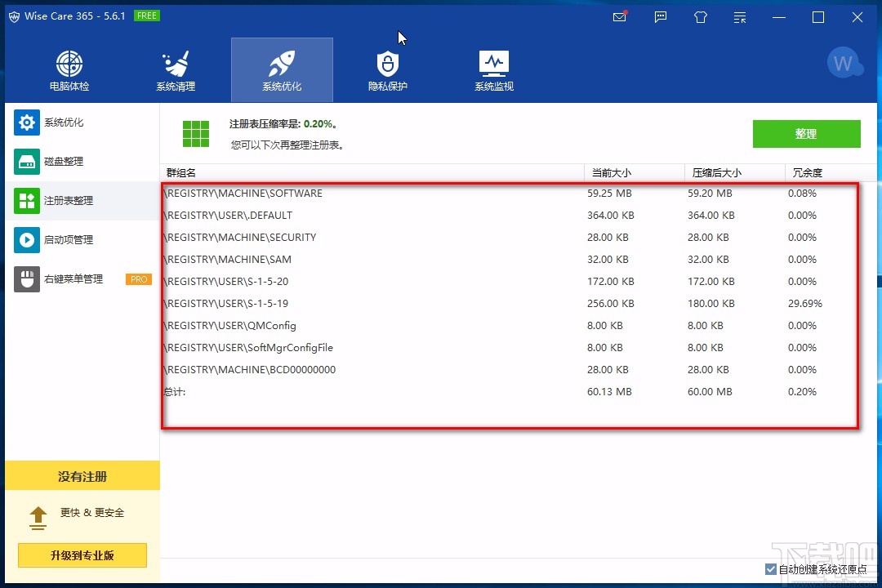The height and width of the screenshot is (588, 882).
Task: Select row \REGISTRY\USER\QMConfig
Action: pyautogui.click(x=510, y=325)
